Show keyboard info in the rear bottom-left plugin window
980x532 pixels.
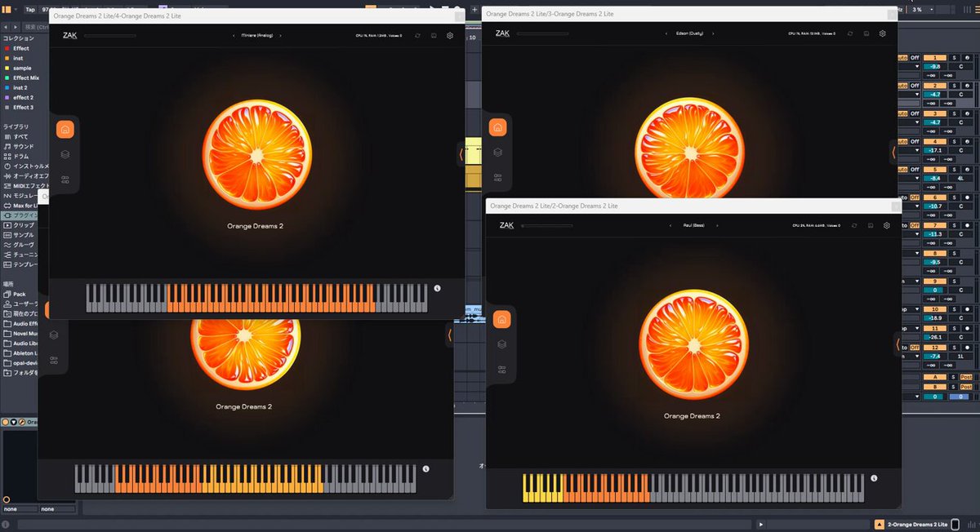click(425, 469)
